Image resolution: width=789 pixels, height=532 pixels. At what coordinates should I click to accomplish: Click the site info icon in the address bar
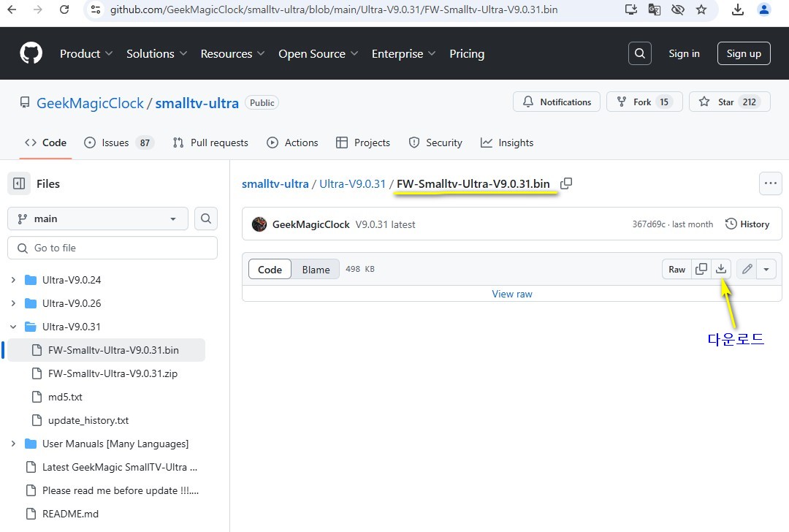(96, 9)
